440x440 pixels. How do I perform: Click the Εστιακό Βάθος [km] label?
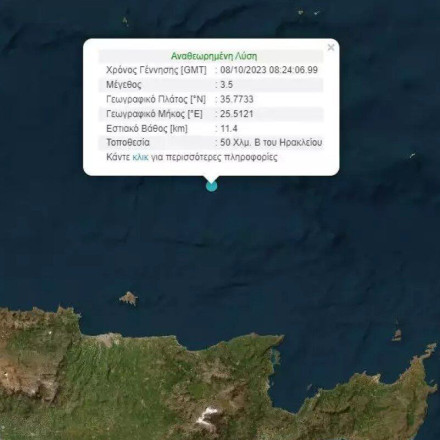147,129
